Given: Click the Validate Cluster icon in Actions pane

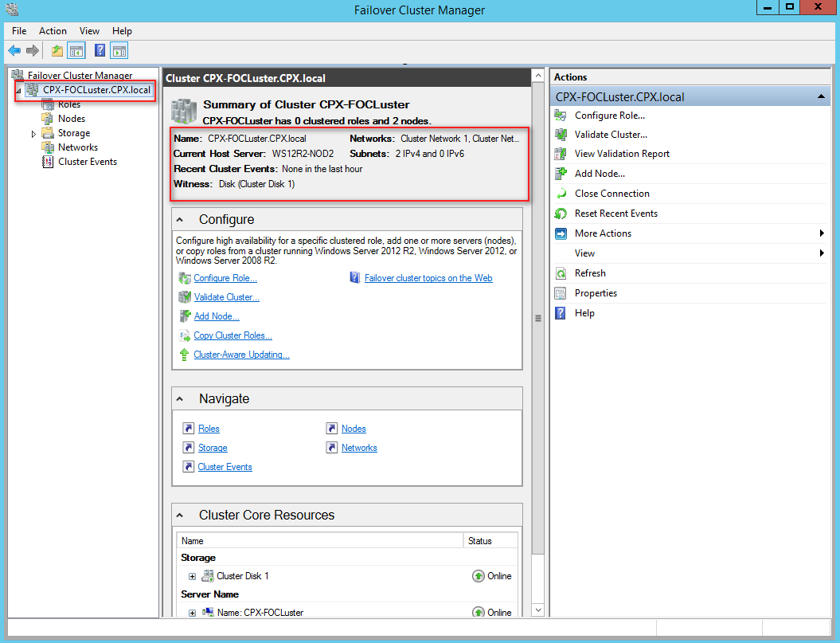Looking at the screenshot, I should point(561,135).
